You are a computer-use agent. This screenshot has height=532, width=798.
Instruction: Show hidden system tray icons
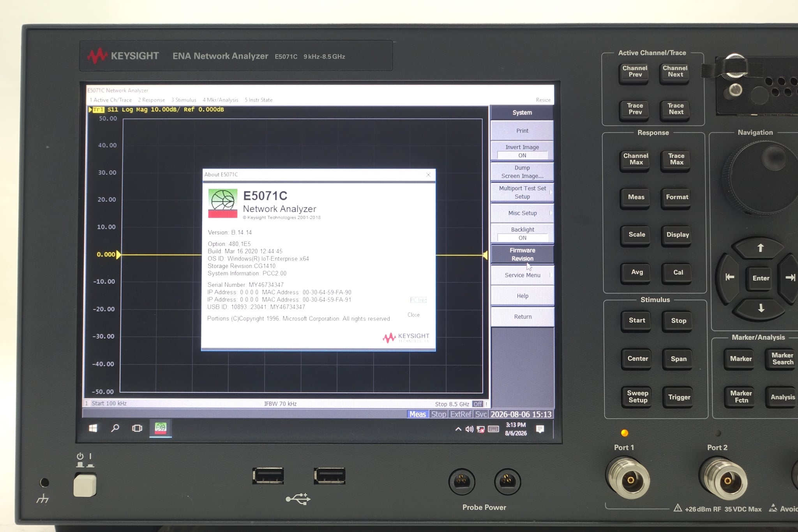tap(458, 429)
